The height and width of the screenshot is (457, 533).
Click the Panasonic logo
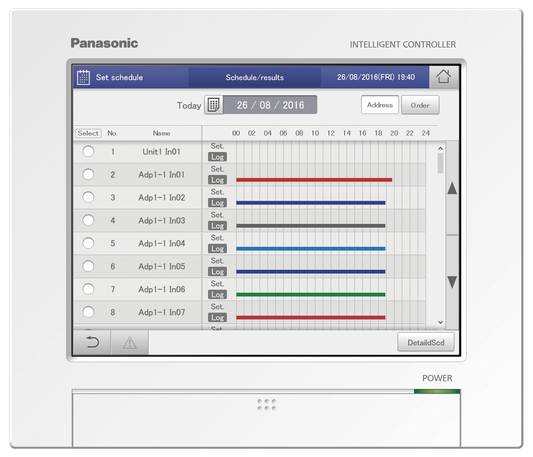pyautogui.click(x=104, y=43)
